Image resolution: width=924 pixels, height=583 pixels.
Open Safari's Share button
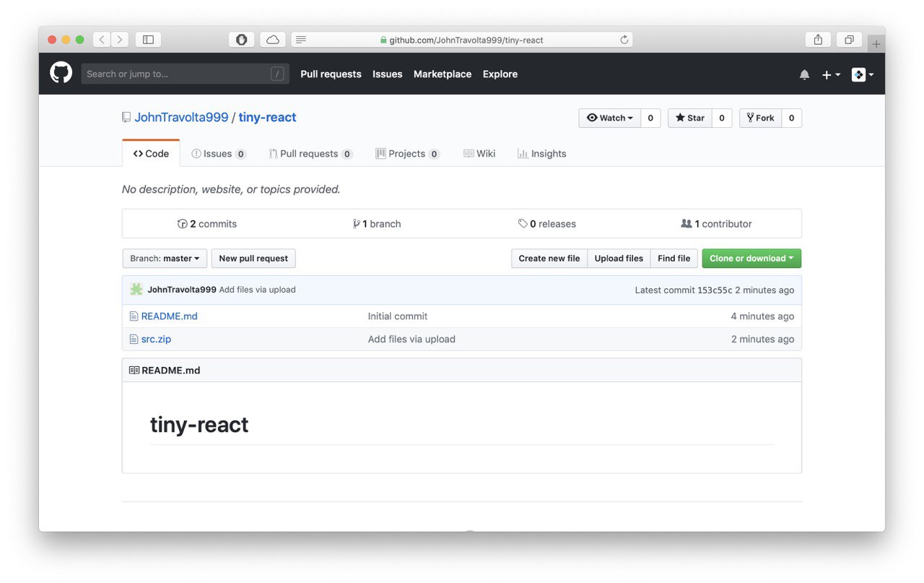tap(818, 40)
